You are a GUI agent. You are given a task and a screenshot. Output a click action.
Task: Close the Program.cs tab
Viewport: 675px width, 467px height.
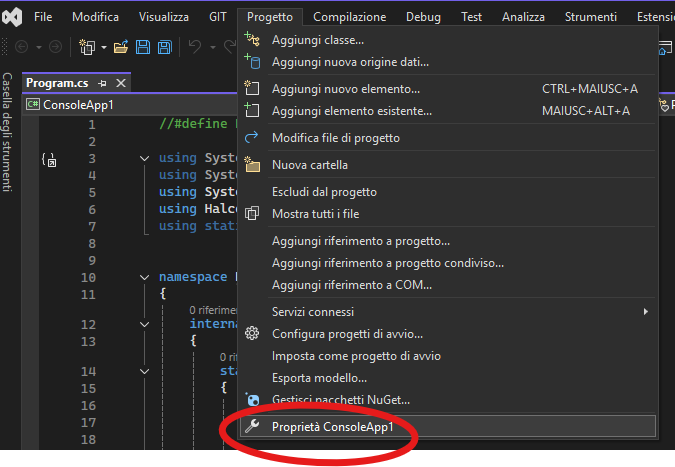(x=122, y=83)
